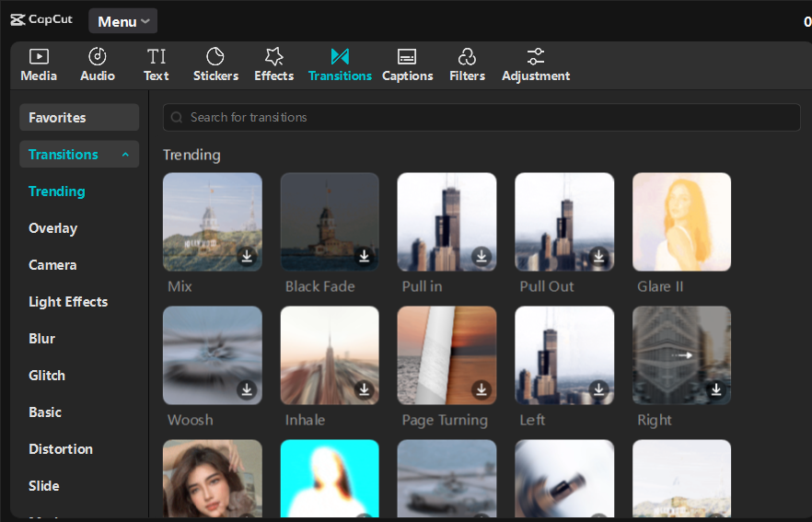This screenshot has width=812, height=522.
Task: Select the Light Effects category
Action: point(68,302)
